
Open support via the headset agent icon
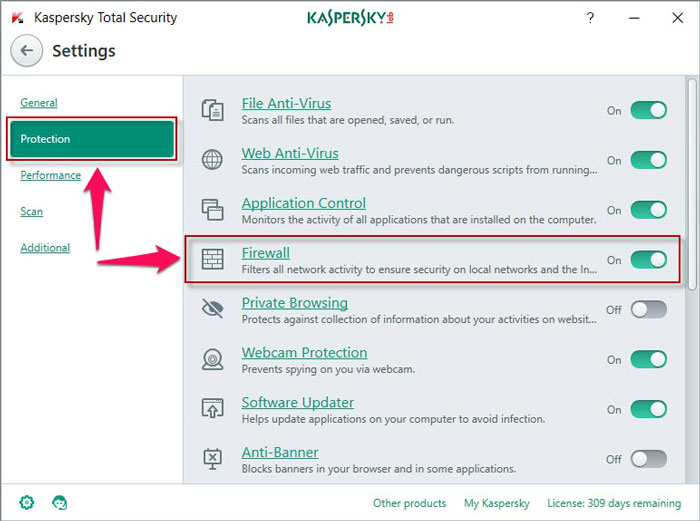pyautogui.click(x=59, y=503)
